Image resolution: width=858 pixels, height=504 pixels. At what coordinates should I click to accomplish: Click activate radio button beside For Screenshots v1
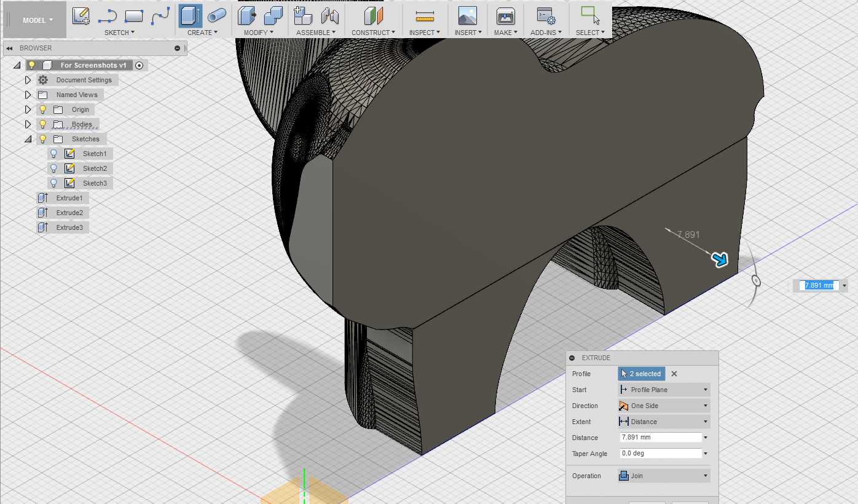[140, 65]
